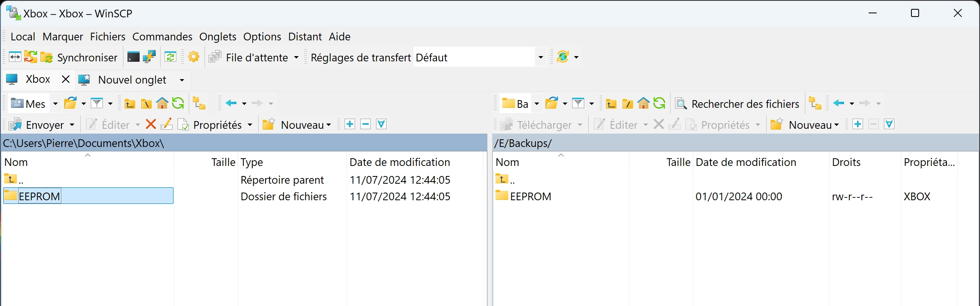Click local invert selection icon
This screenshot has width=980, height=306.
(381, 124)
